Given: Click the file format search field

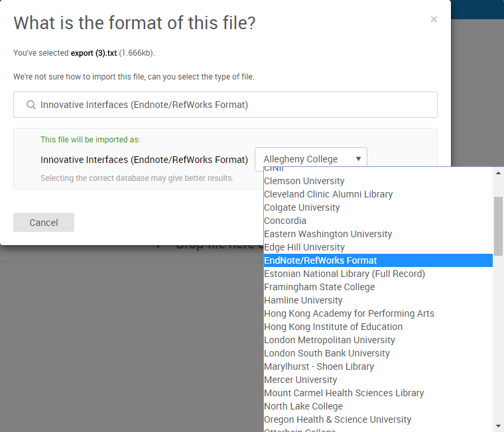Looking at the screenshot, I should [225, 105].
